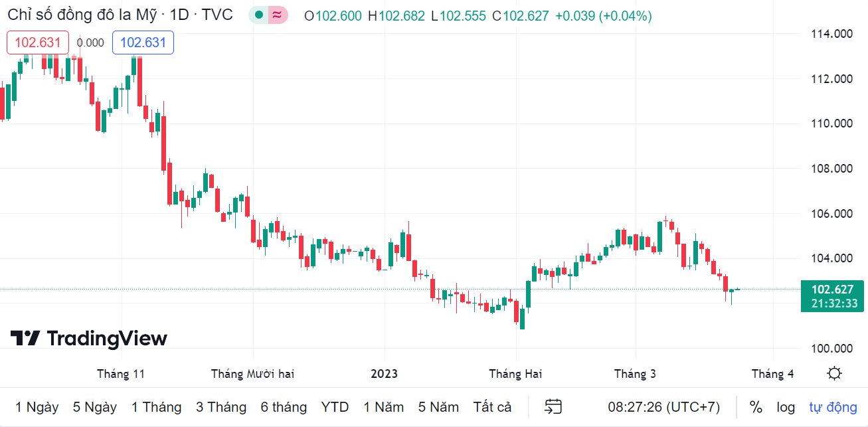Screen dimensions: 868x427
Task: Open the go-to-date calendar icon
Action: [x=553, y=406]
